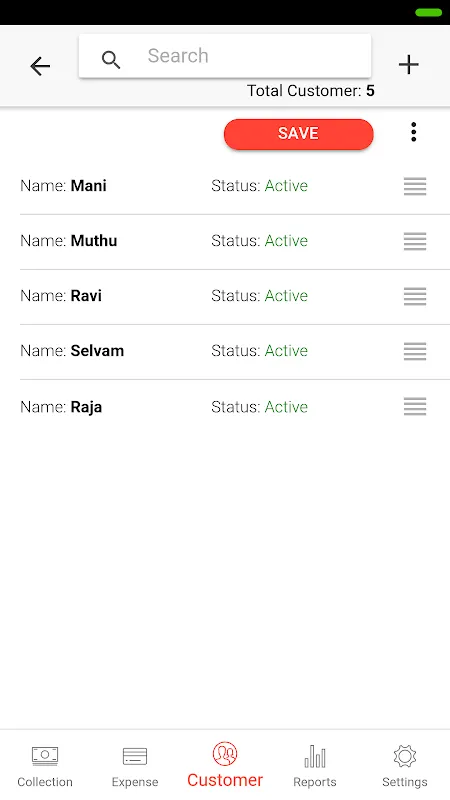
Task: Open customer Mani's entry
Action: coord(235,186)
